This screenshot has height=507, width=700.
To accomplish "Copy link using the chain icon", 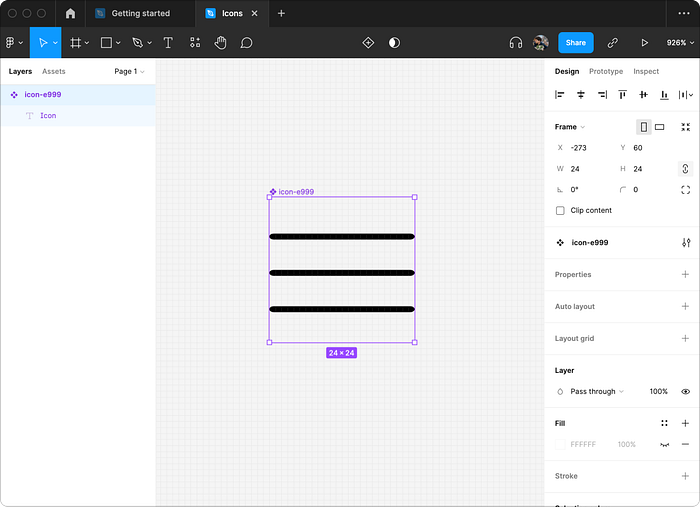I will [x=612, y=43].
